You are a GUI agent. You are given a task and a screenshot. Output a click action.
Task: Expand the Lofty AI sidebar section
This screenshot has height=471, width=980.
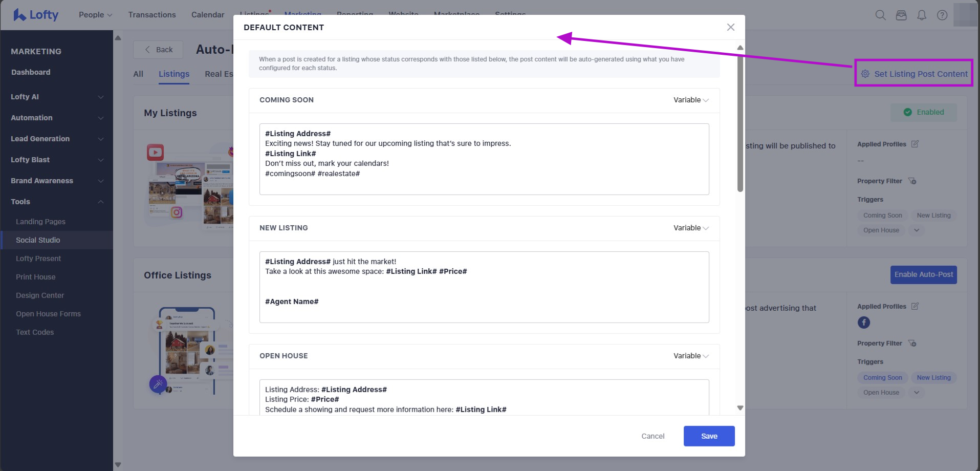point(56,97)
